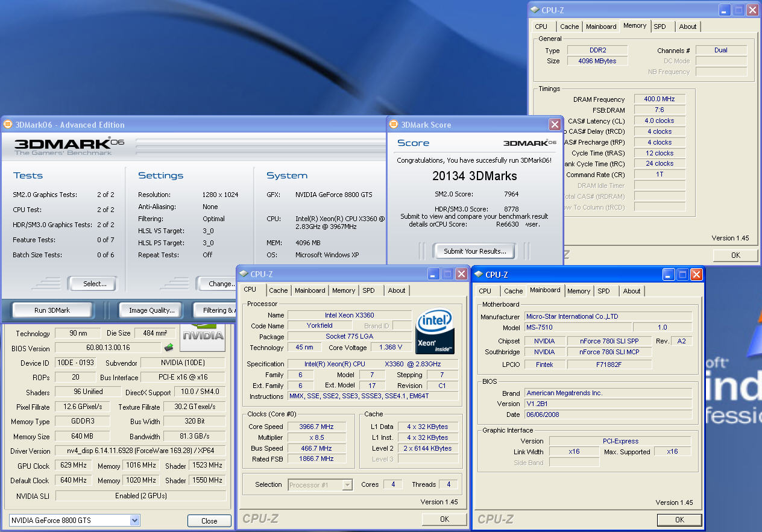
Task: Open About tab in CPU-Z memory window
Action: pos(688,27)
